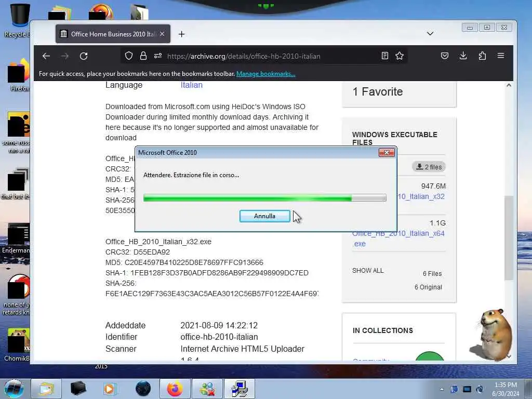Click the 2 files download badge
Screen dimensions: 532x399
coord(429,167)
